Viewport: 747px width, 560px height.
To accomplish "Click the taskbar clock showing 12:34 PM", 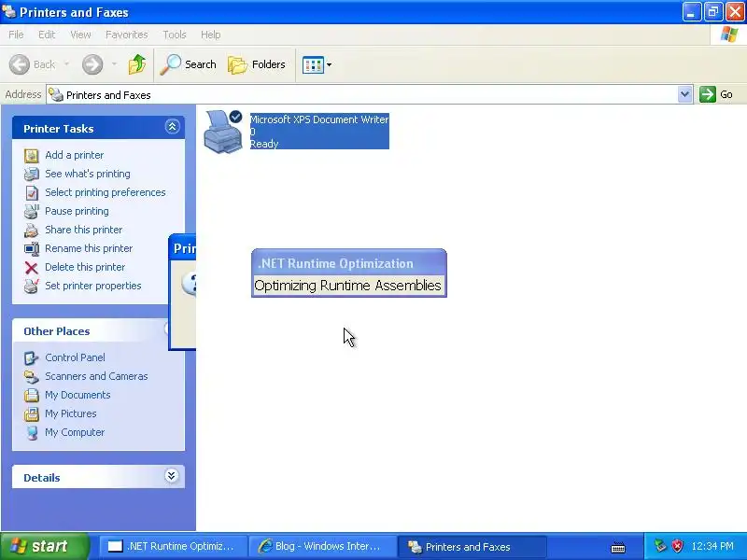I will coord(712,546).
